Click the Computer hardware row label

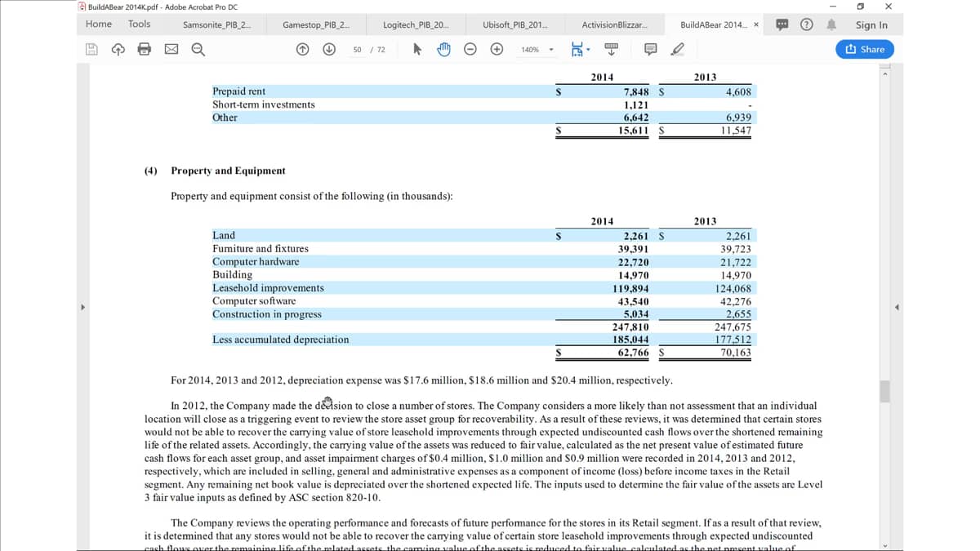click(x=256, y=261)
